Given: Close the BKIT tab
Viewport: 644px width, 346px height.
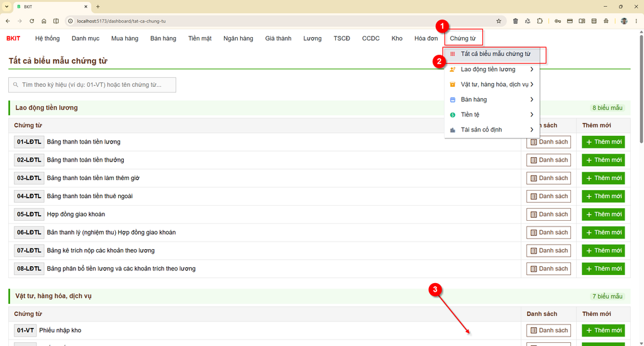Looking at the screenshot, I should coord(86,6).
